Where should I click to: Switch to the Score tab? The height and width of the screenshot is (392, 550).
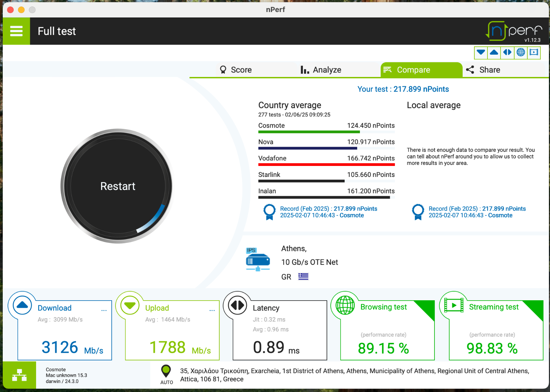(x=236, y=70)
